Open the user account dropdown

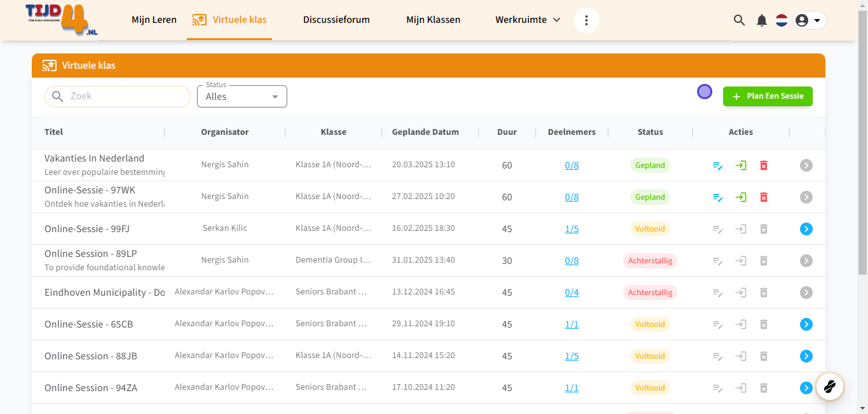[809, 20]
